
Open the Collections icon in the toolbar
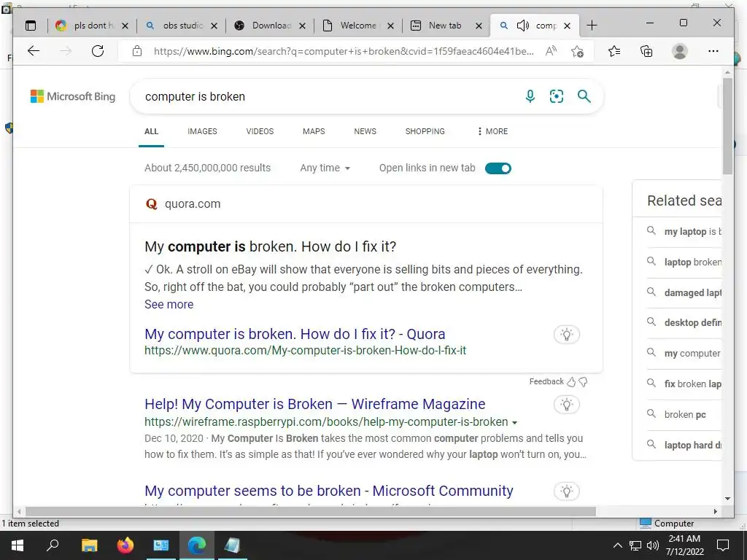646,51
